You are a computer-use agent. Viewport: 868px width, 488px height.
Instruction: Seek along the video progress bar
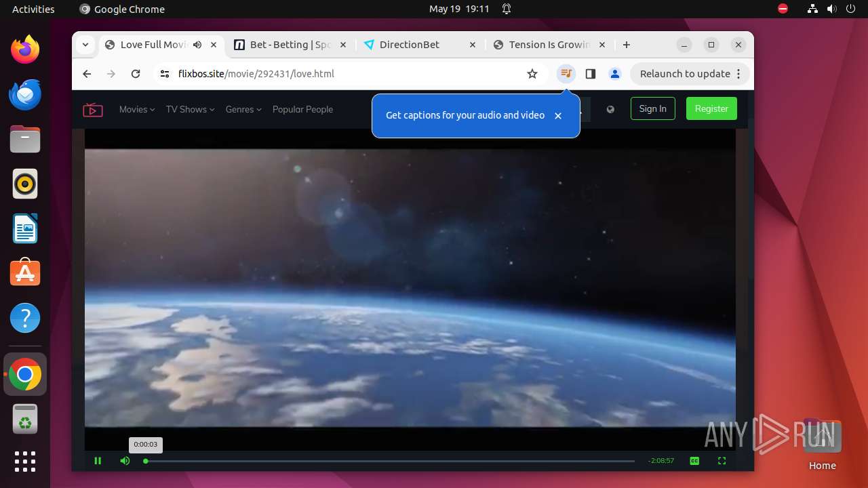tap(390, 461)
